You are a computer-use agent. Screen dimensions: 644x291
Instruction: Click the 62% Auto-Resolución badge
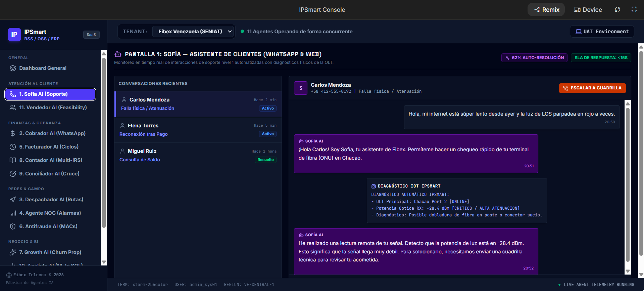pos(534,58)
